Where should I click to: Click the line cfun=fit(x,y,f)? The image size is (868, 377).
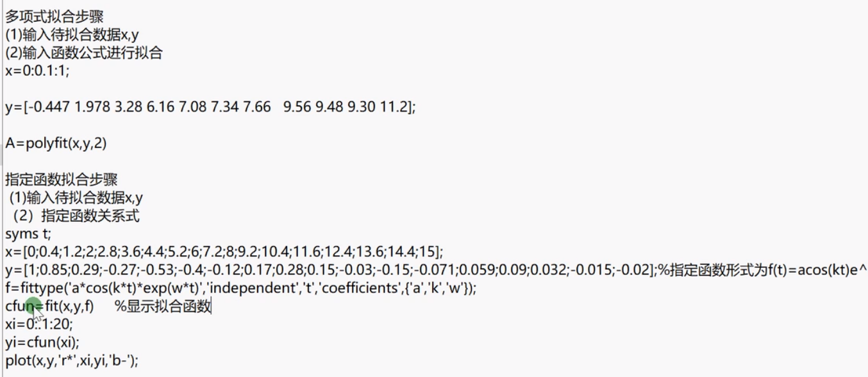pyautogui.click(x=49, y=306)
